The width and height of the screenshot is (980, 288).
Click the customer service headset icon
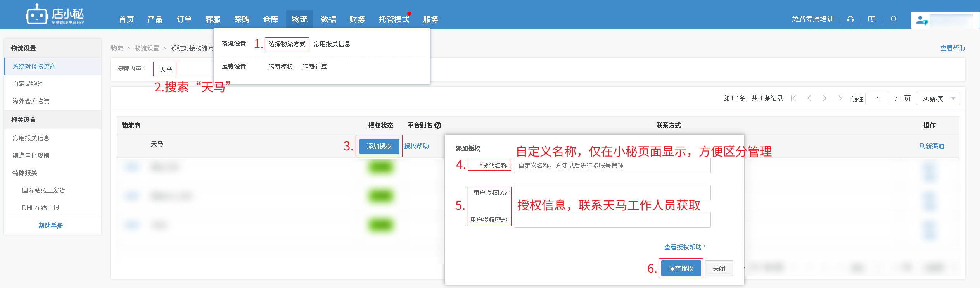tap(850, 19)
